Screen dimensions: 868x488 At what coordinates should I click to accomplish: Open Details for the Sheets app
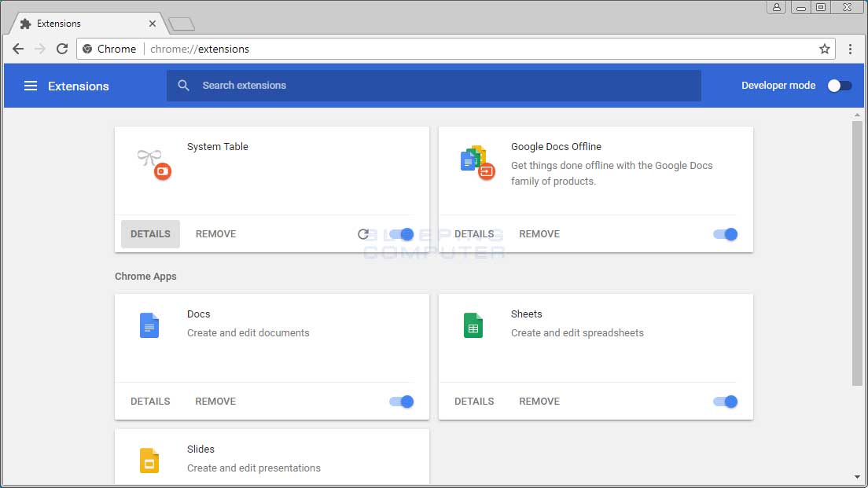click(x=474, y=402)
